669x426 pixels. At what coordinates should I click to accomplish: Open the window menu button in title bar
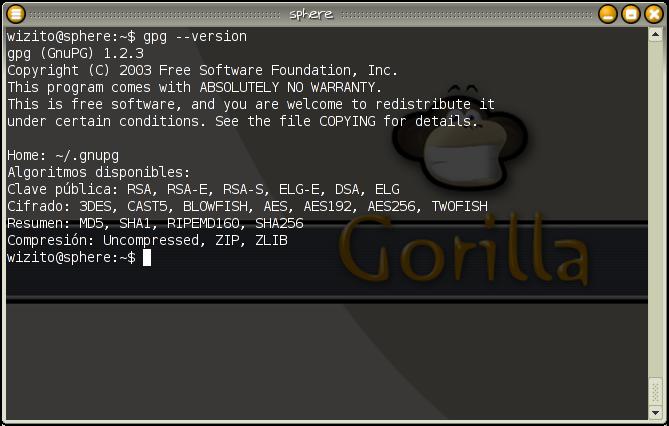click(x=16, y=14)
